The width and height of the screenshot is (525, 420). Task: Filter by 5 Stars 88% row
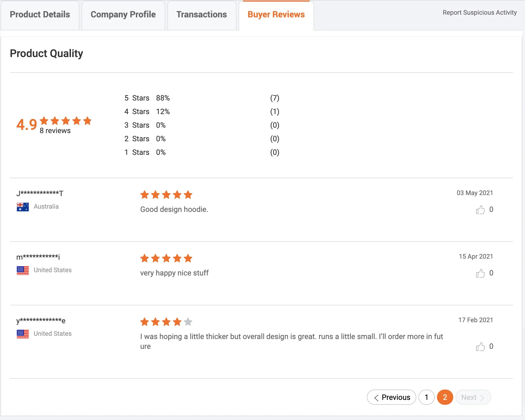point(147,98)
